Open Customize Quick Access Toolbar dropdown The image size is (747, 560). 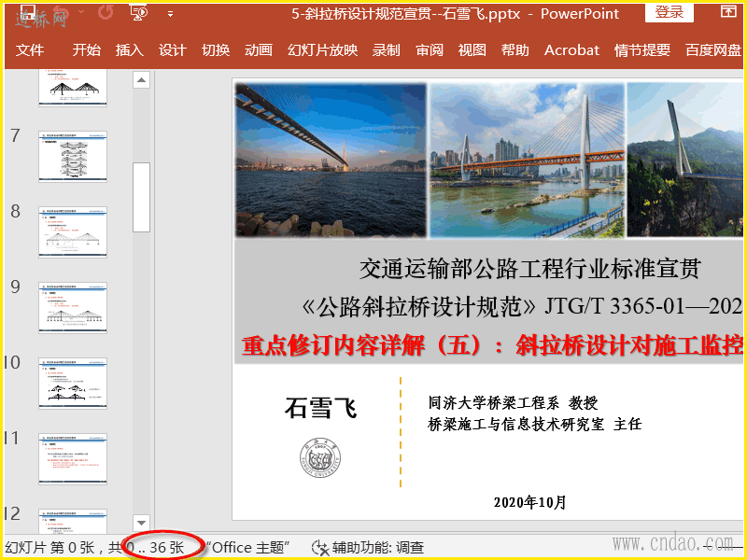(170, 14)
